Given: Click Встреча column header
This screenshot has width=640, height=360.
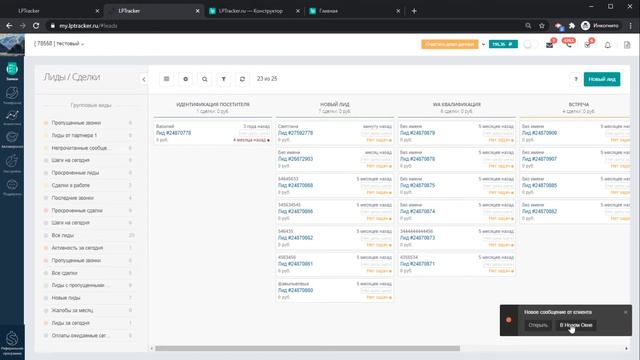Looking at the screenshot, I should pos(579,104).
